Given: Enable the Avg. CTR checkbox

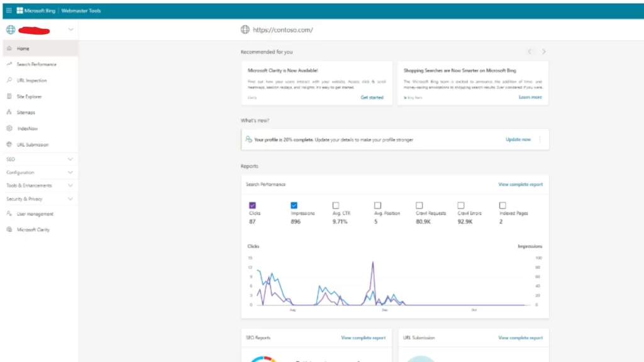Looking at the screenshot, I should point(336,206).
